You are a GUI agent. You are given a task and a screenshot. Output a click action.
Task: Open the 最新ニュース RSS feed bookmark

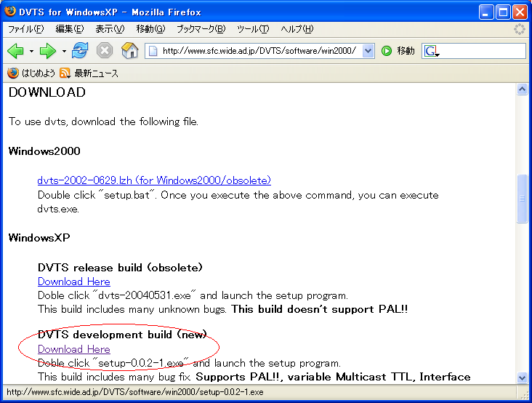point(89,73)
